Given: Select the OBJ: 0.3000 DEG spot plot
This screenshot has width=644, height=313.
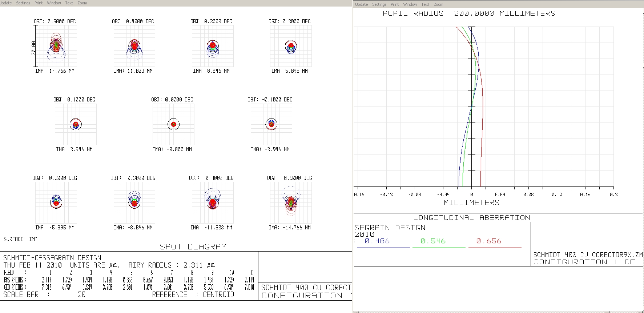Looking at the screenshot, I should click(x=213, y=46).
